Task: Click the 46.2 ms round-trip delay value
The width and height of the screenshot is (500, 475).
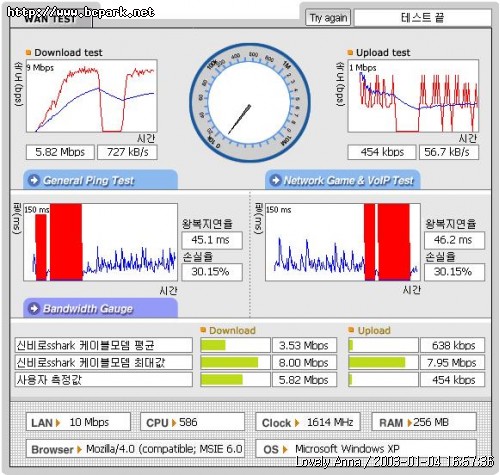Action: point(454,240)
